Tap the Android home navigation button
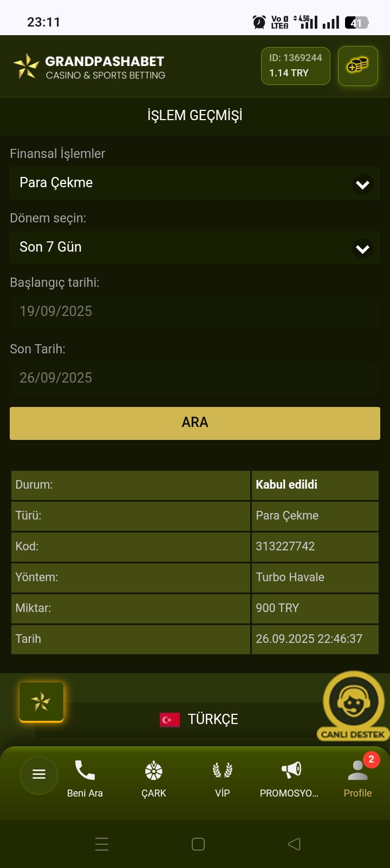The width and height of the screenshot is (390, 868). [198, 844]
